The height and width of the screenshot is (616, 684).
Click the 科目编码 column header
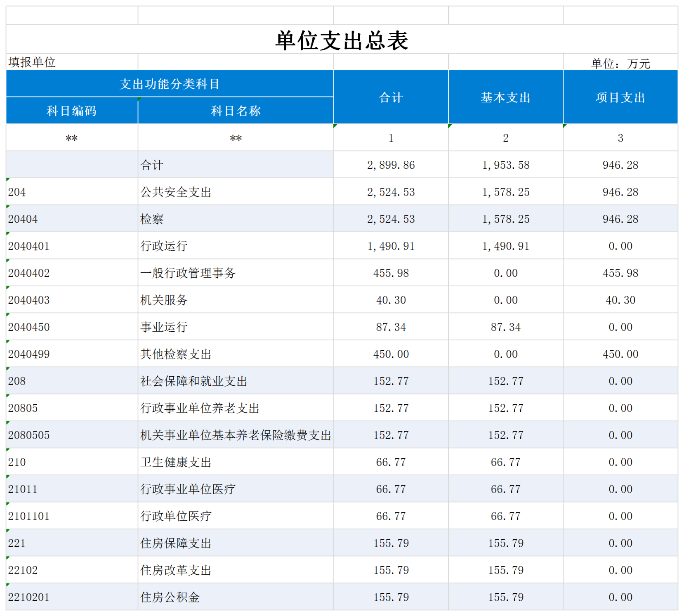click(72, 111)
